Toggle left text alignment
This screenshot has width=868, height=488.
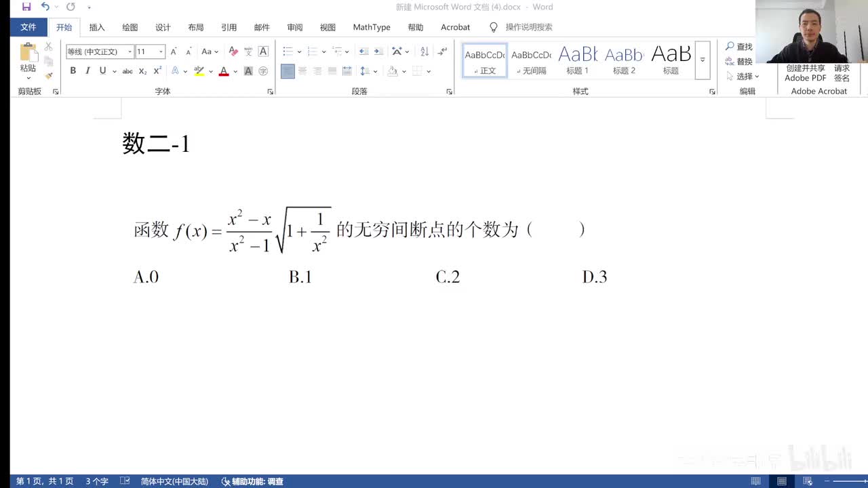point(288,71)
